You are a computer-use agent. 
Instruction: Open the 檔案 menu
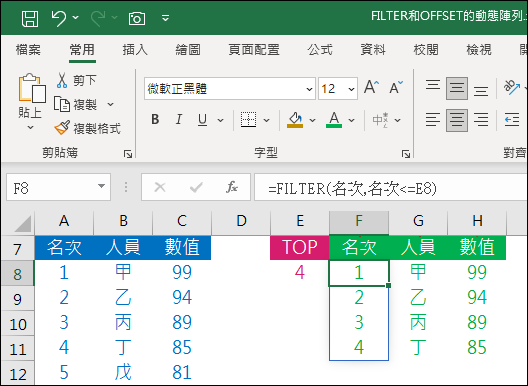(28, 50)
